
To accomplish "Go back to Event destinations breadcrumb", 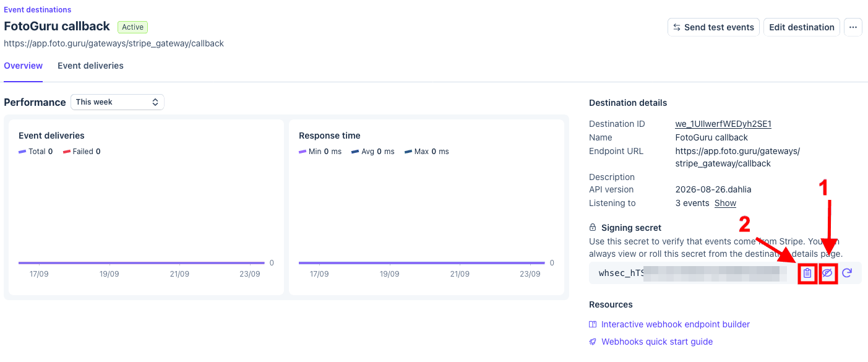I will tap(38, 10).
